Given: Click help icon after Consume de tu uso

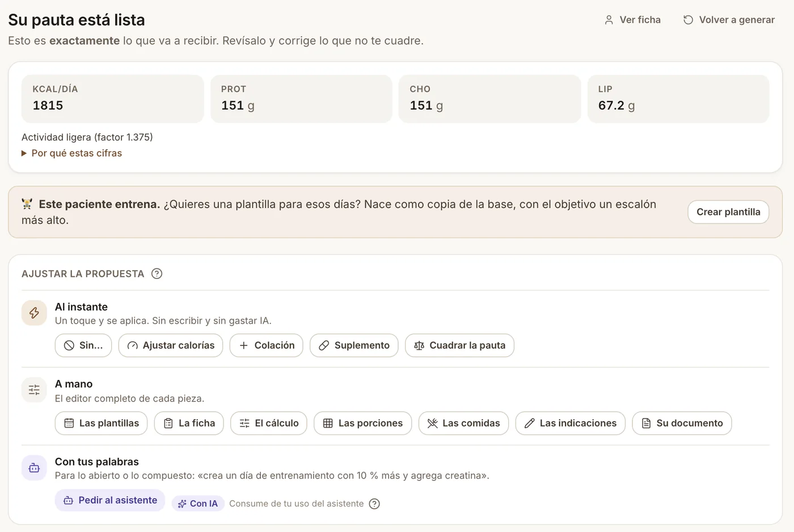Looking at the screenshot, I should (374, 504).
